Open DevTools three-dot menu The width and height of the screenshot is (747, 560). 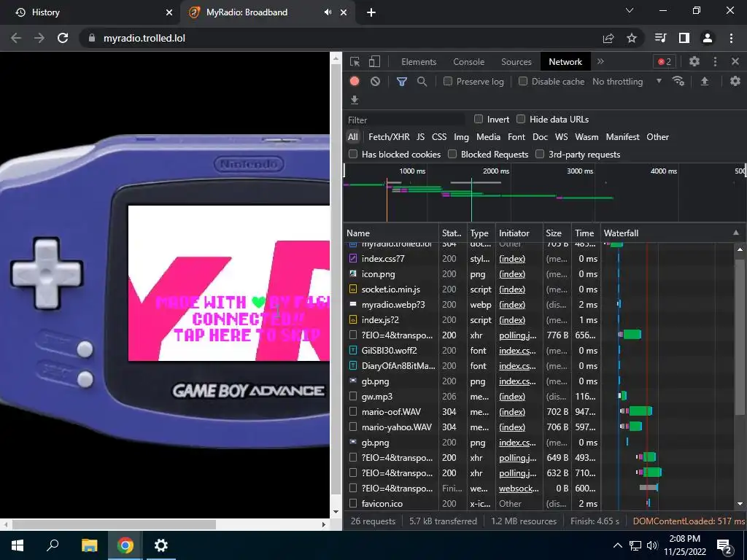pos(715,61)
